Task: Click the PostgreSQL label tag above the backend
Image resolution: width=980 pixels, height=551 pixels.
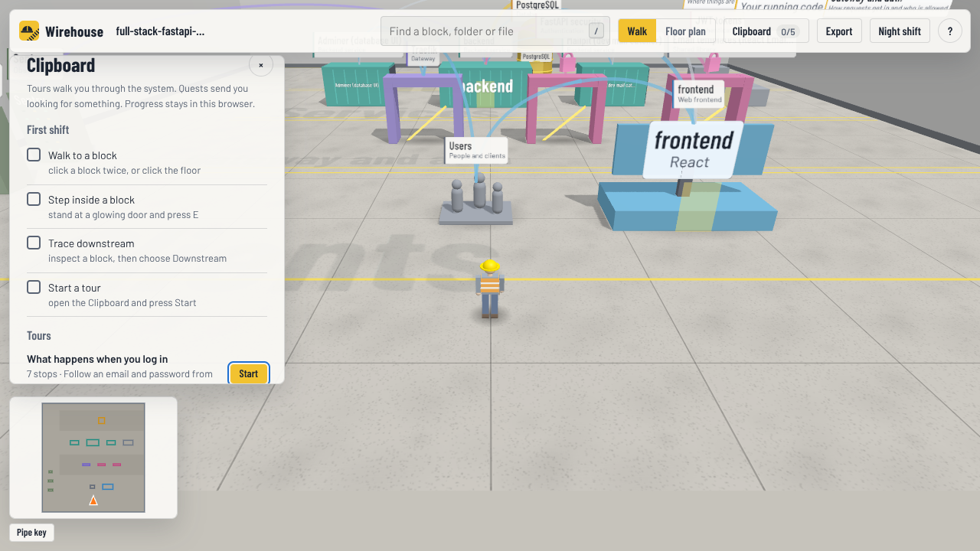Action: point(537,57)
